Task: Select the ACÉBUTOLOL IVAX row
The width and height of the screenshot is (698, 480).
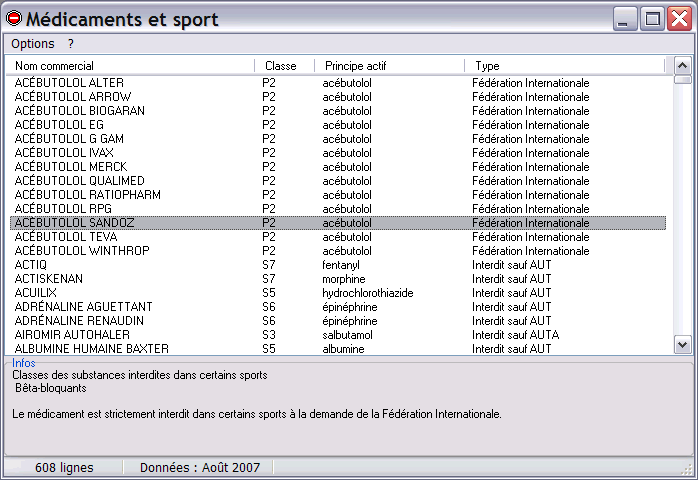Action: pyautogui.click(x=338, y=153)
